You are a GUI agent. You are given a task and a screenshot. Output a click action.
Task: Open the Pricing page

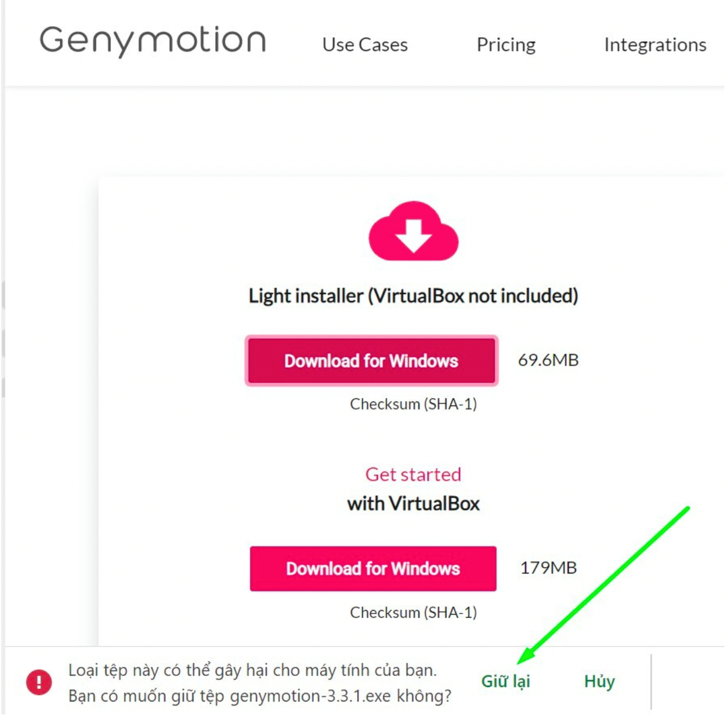pyautogui.click(x=506, y=45)
